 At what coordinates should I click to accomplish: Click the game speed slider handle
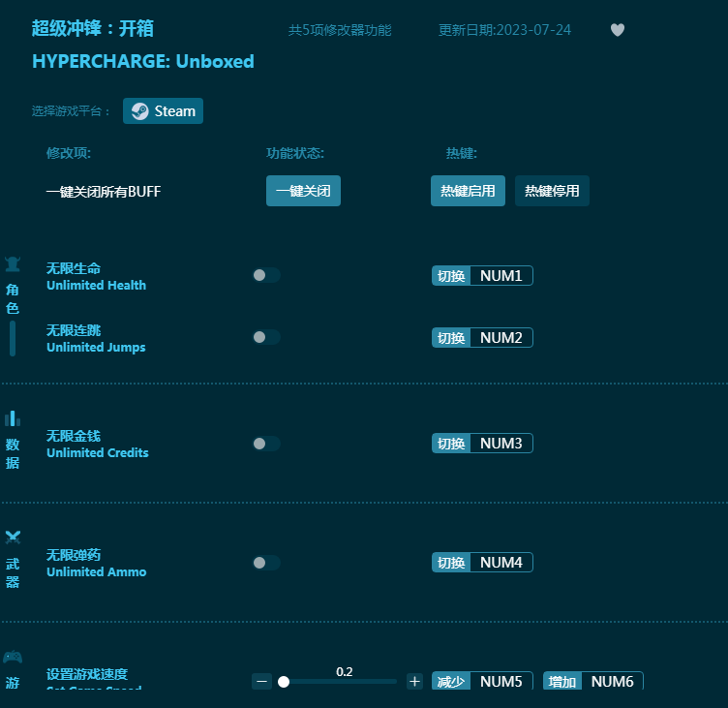click(x=284, y=682)
